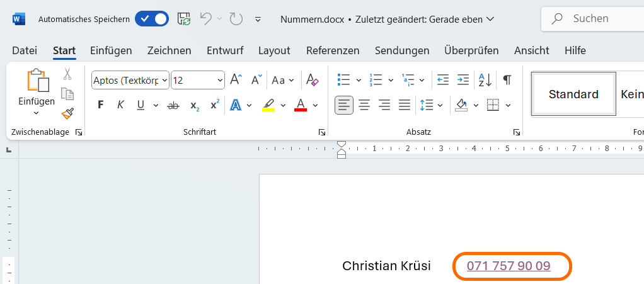The height and width of the screenshot is (284, 644).
Task: Click the phone number hyperlink 071 757 90 09
Action: [509, 266]
